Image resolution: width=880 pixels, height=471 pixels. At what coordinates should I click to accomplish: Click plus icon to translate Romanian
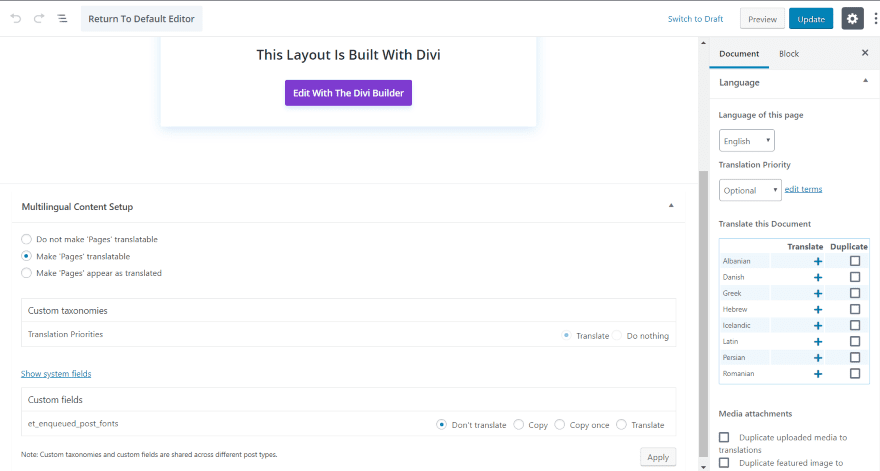818,373
